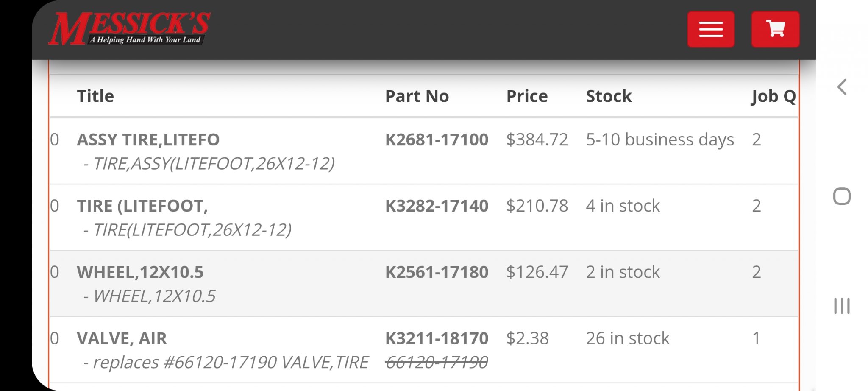Open the shopping cart
The width and height of the screenshot is (868, 391).
(x=776, y=29)
